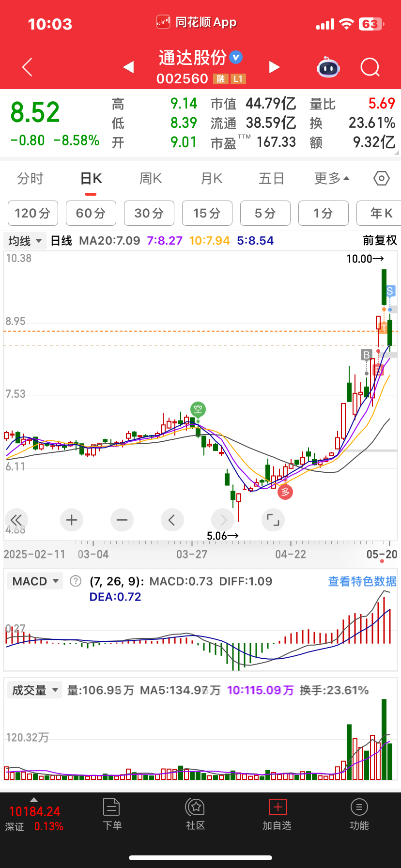Screen dimensions: 401x868
Task: Move chart right with chevron button
Action: pyautogui.click(x=223, y=520)
